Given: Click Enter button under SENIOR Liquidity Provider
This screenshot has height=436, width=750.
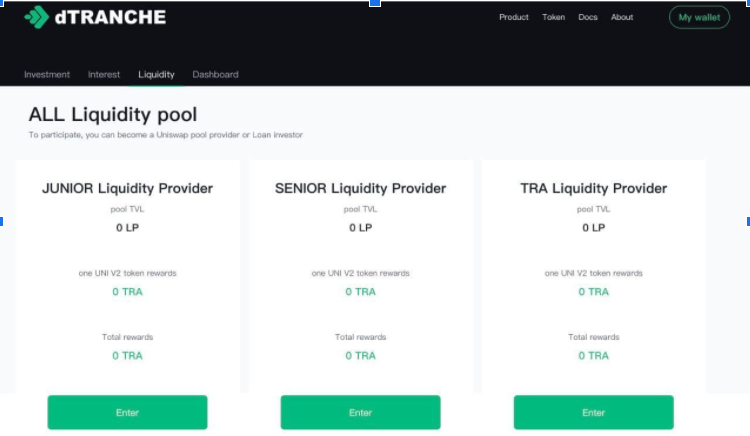Looking at the screenshot, I should click(x=360, y=412).
